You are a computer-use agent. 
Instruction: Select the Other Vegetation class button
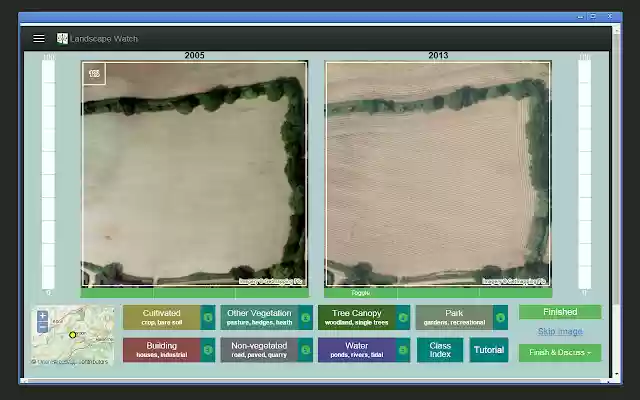click(x=260, y=317)
